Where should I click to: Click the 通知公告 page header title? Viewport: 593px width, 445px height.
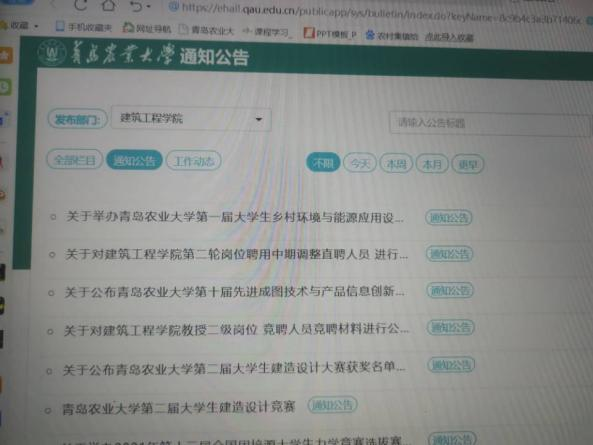[214, 57]
